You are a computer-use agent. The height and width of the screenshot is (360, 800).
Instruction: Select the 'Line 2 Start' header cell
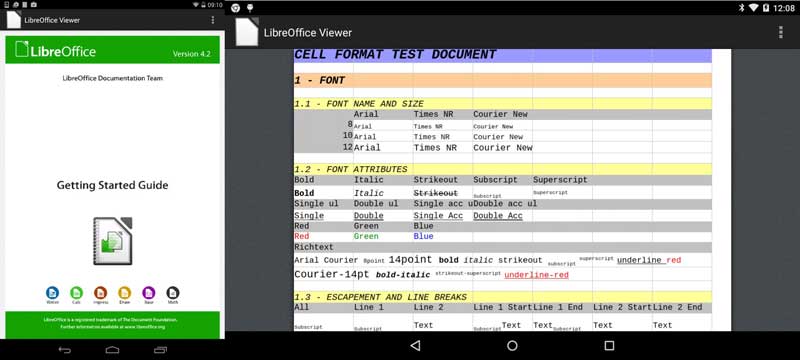622,307
